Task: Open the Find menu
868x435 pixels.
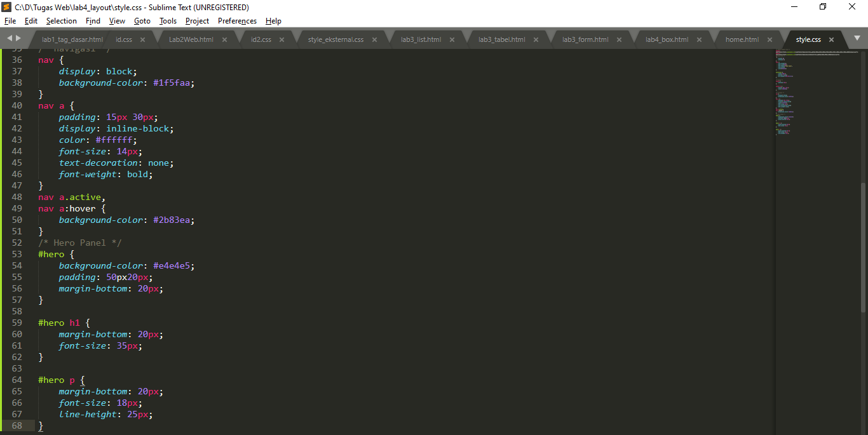Action: pyautogui.click(x=93, y=21)
